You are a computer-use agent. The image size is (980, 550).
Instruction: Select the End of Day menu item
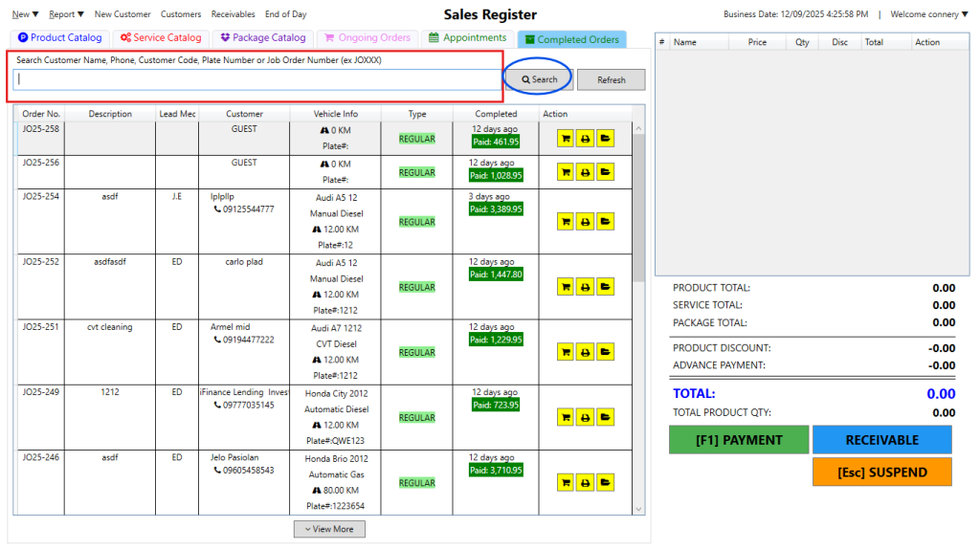pyautogui.click(x=285, y=14)
